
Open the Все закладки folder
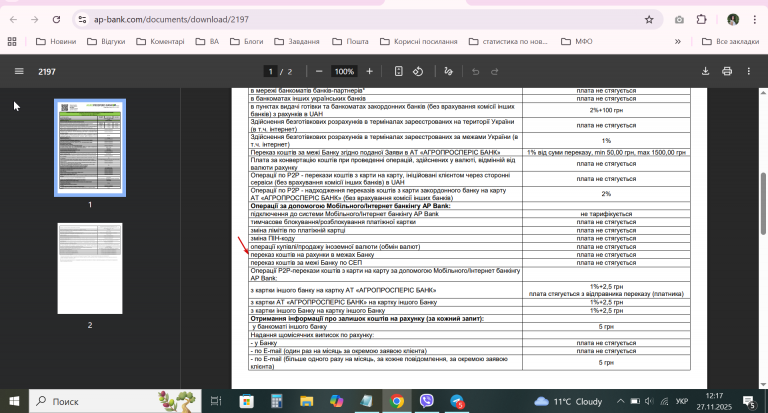tap(730, 42)
